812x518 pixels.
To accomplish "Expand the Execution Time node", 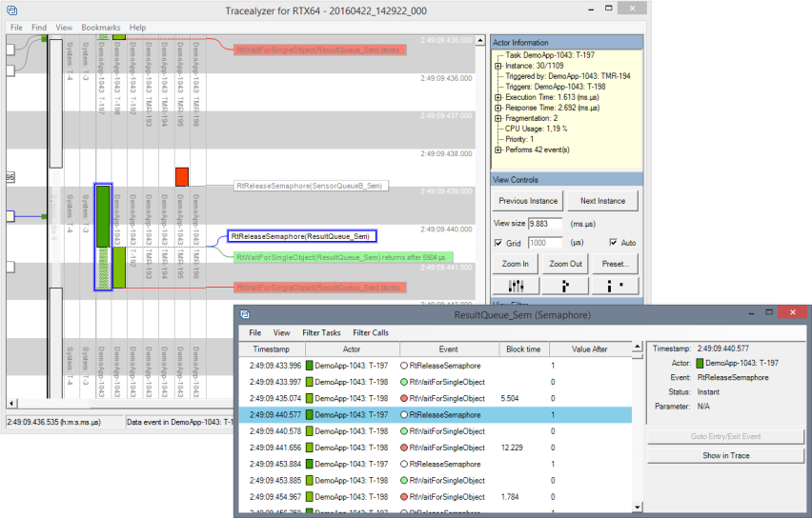I will tap(497, 97).
